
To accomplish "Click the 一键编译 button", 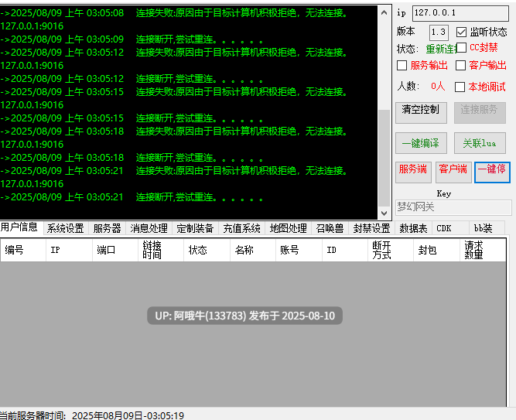I will [421, 143].
